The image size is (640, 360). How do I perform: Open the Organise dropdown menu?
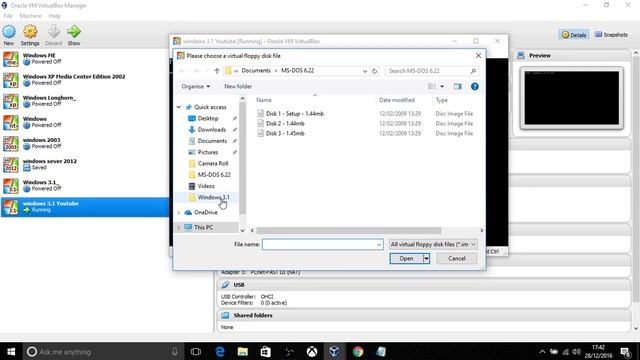click(196, 87)
